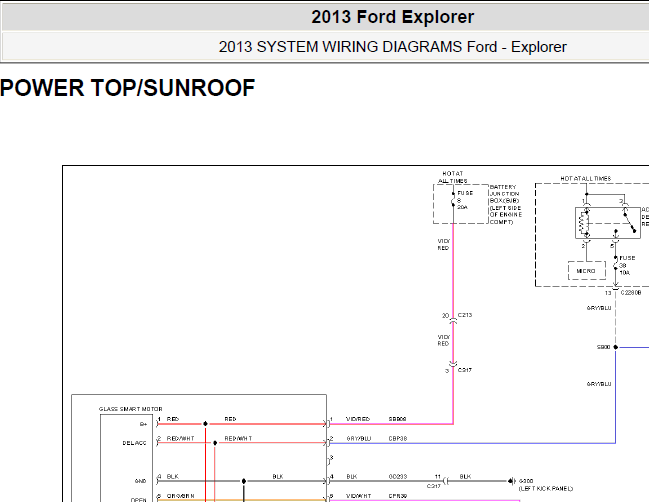Click the "C213" connector label
The image size is (649, 502).
point(465,315)
